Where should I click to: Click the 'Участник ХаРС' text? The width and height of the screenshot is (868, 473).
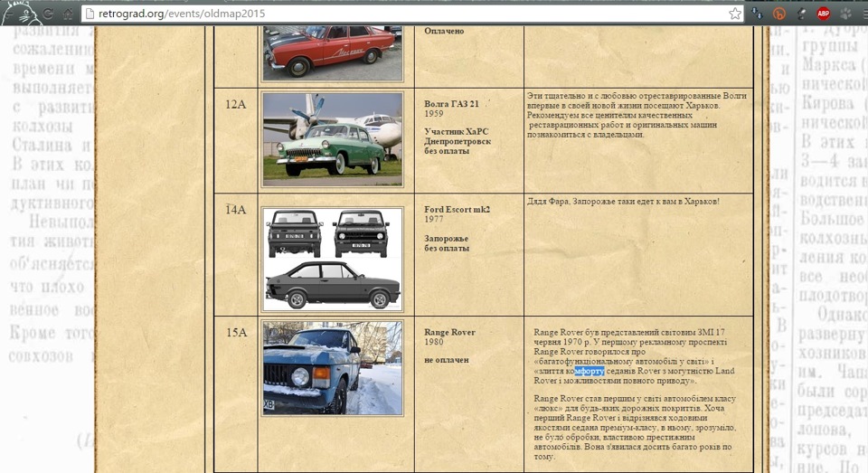click(x=456, y=131)
